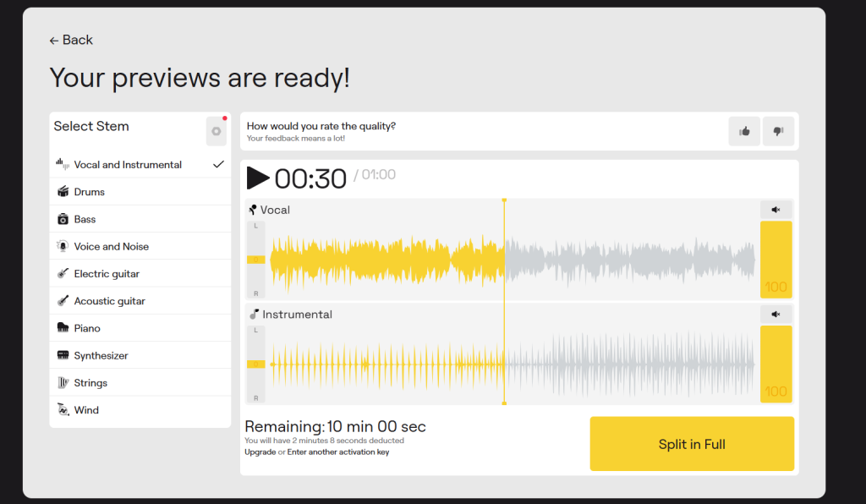Select the Wind stem icon

(x=63, y=410)
